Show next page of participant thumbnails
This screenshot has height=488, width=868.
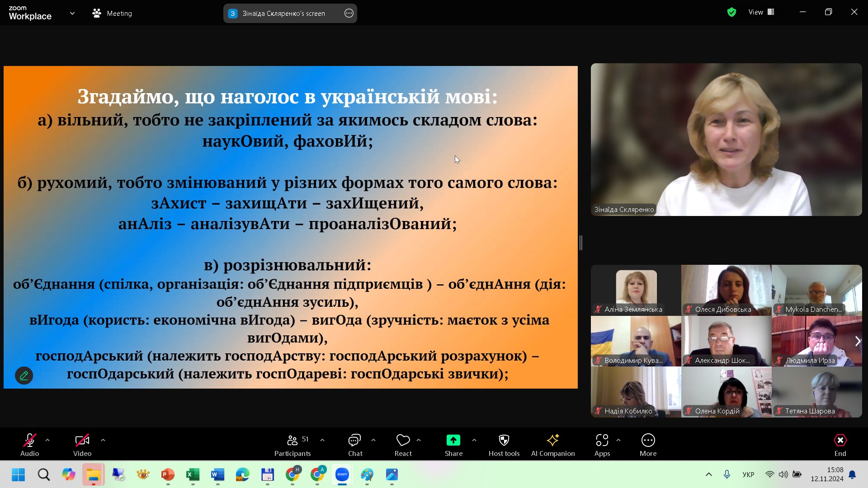click(857, 341)
